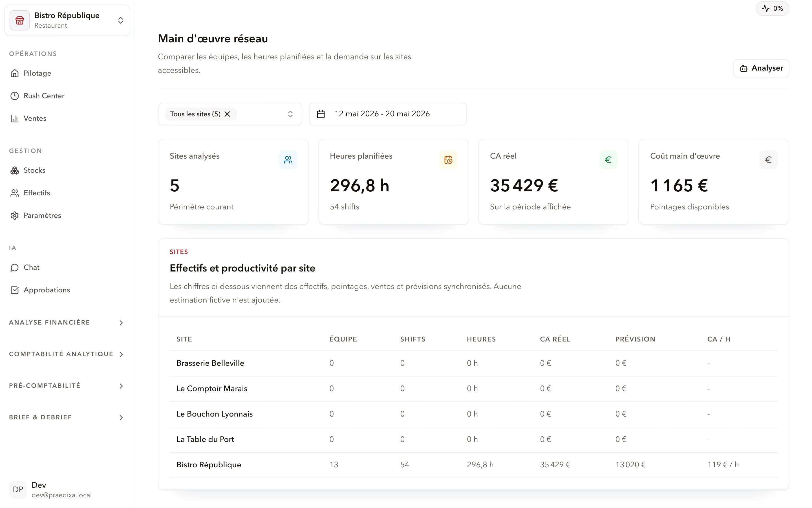The height and width of the screenshot is (508, 812).
Task: Click the team size 13 cell
Action: (x=334, y=465)
